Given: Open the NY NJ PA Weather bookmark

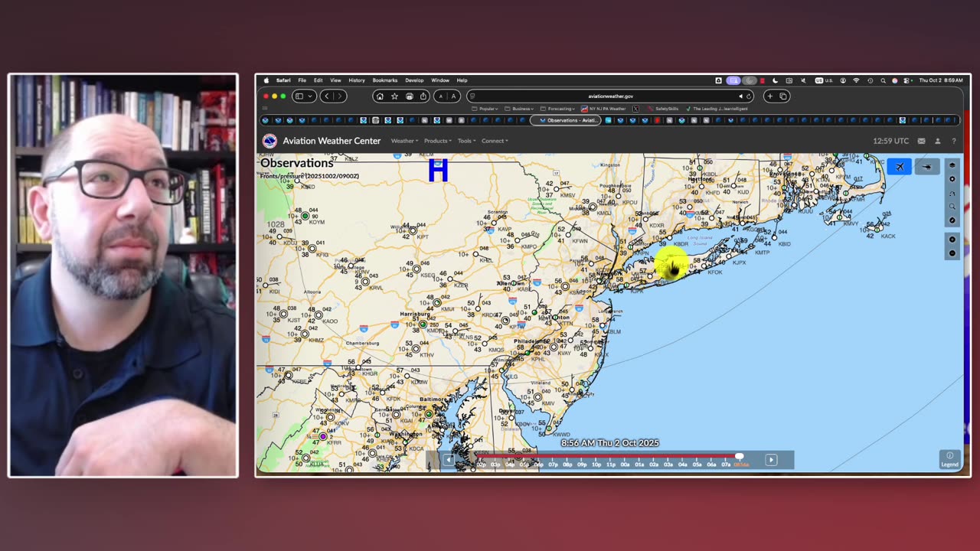Looking at the screenshot, I should pos(604,109).
